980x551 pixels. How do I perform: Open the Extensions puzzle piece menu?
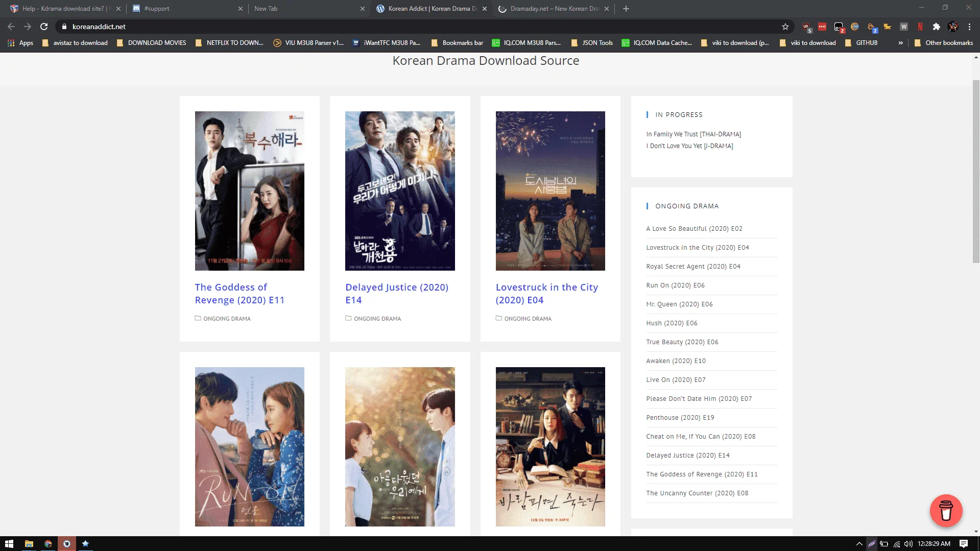click(x=937, y=27)
